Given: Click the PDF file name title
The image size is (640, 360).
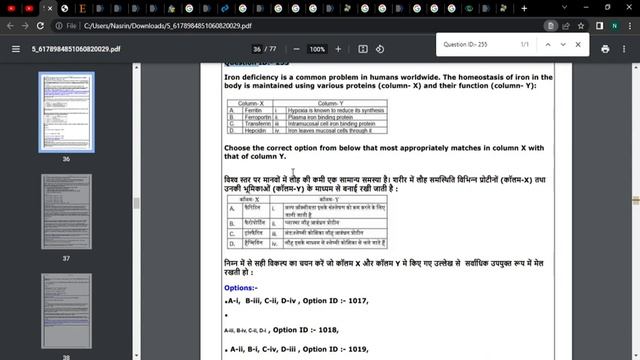Looking at the screenshot, I should click(76, 49).
